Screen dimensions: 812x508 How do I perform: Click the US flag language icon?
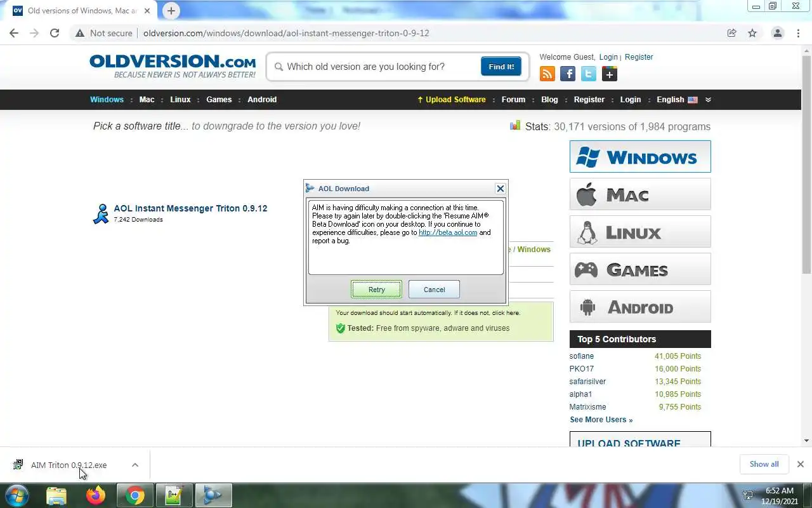[693, 100]
